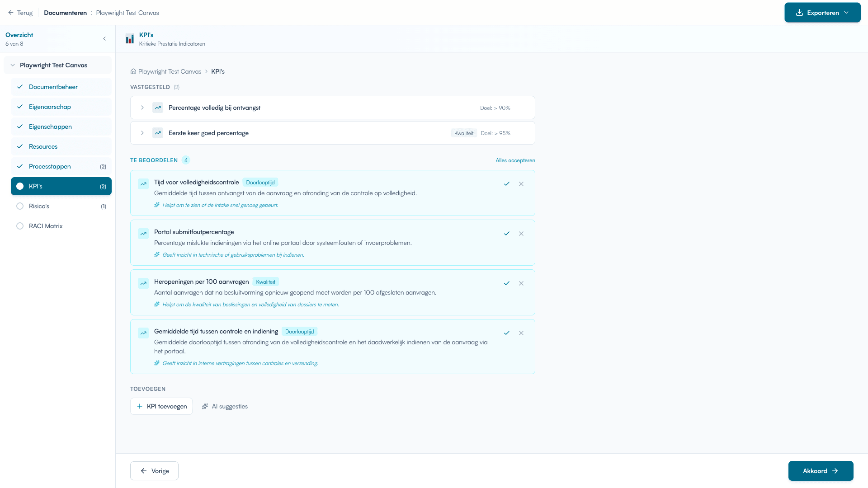Select the Risico's radio step
This screenshot has height=488, width=868.
click(20, 206)
